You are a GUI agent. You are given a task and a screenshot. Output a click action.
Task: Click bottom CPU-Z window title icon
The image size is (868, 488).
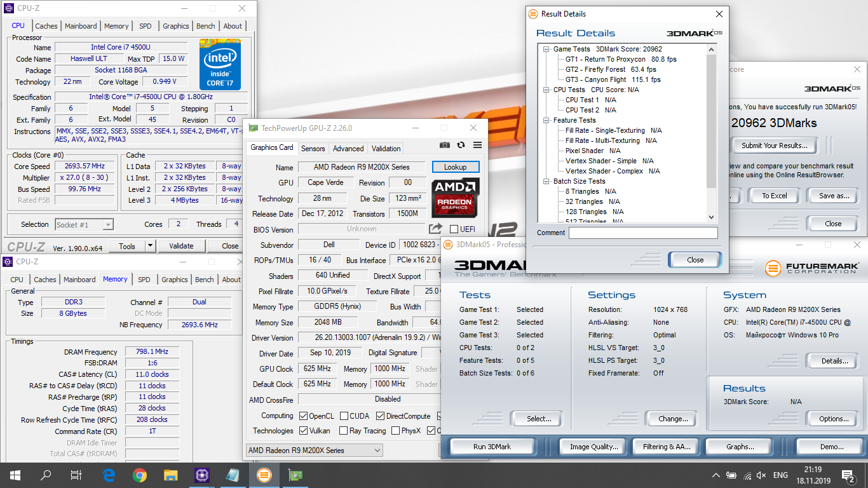8,261
